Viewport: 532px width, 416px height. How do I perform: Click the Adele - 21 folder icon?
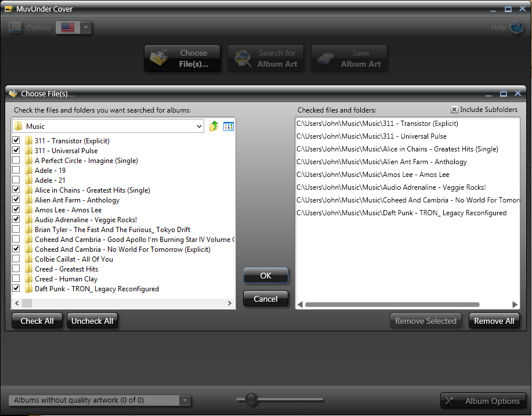(28, 180)
